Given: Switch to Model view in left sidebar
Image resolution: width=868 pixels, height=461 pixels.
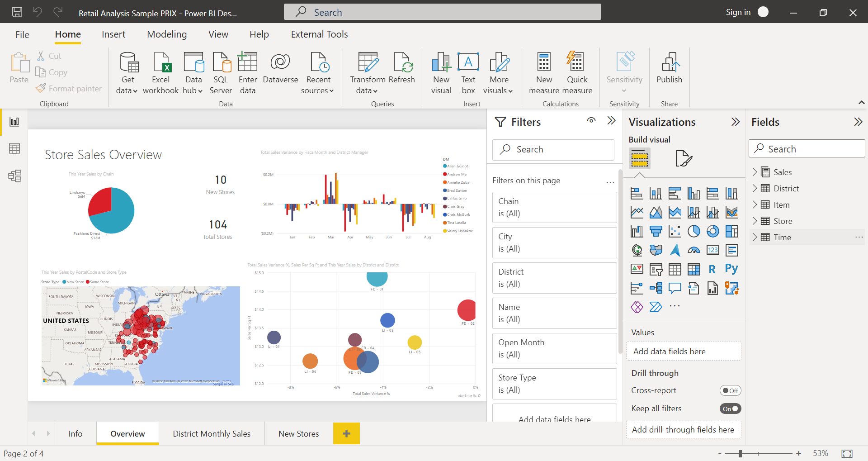Looking at the screenshot, I should tap(14, 176).
